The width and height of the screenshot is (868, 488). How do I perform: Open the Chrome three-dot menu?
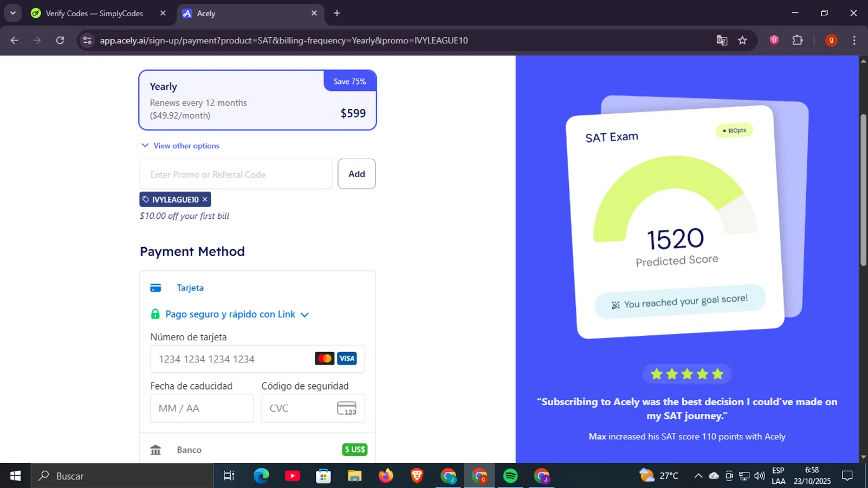(x=854, y=40)
